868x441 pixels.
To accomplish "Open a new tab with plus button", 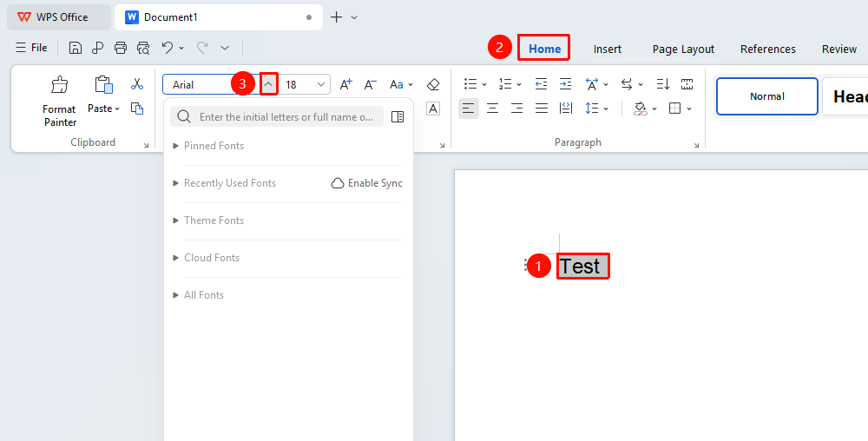I will (x=336, y=17).
